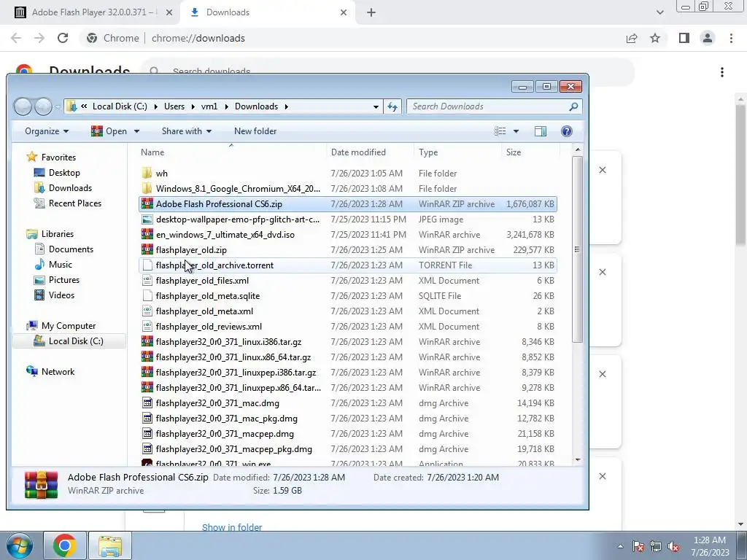Click the magnifier in Search Downloads box
This screenshot has width=747, height=560.
click(x=573, y=106)
